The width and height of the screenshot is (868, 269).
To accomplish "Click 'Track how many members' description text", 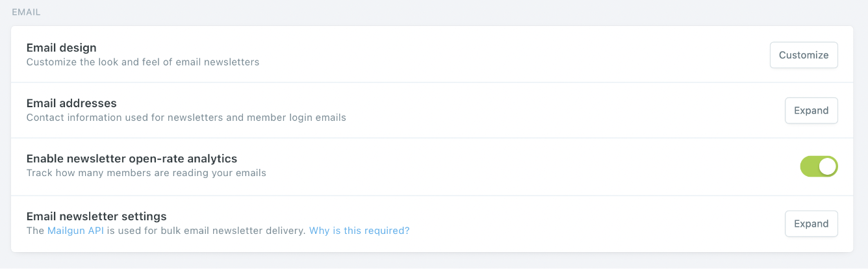I will click(146, 173).
